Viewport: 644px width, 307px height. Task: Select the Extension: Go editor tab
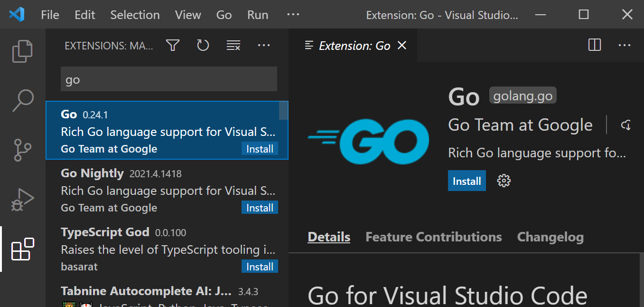tap(353, 45)
